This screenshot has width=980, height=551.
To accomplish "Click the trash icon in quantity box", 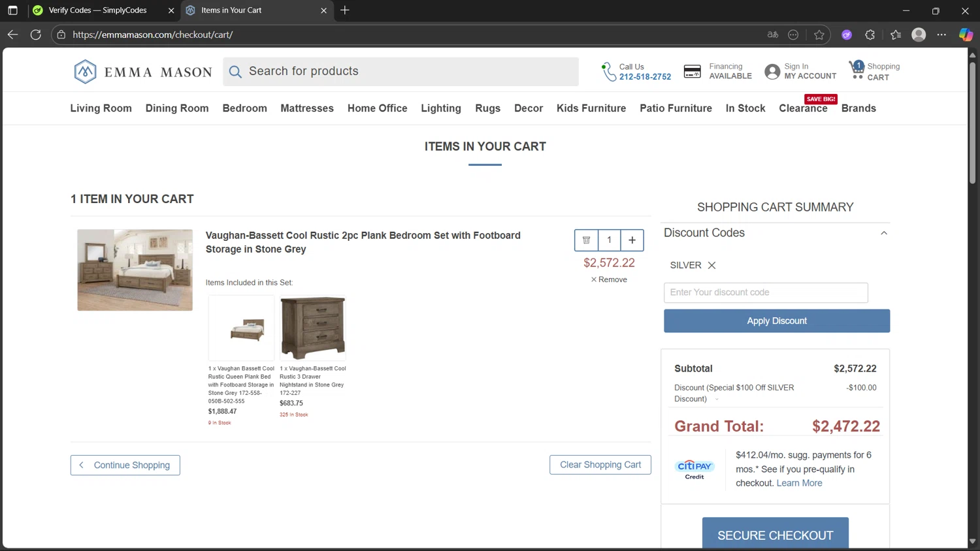I will point(586,240).
